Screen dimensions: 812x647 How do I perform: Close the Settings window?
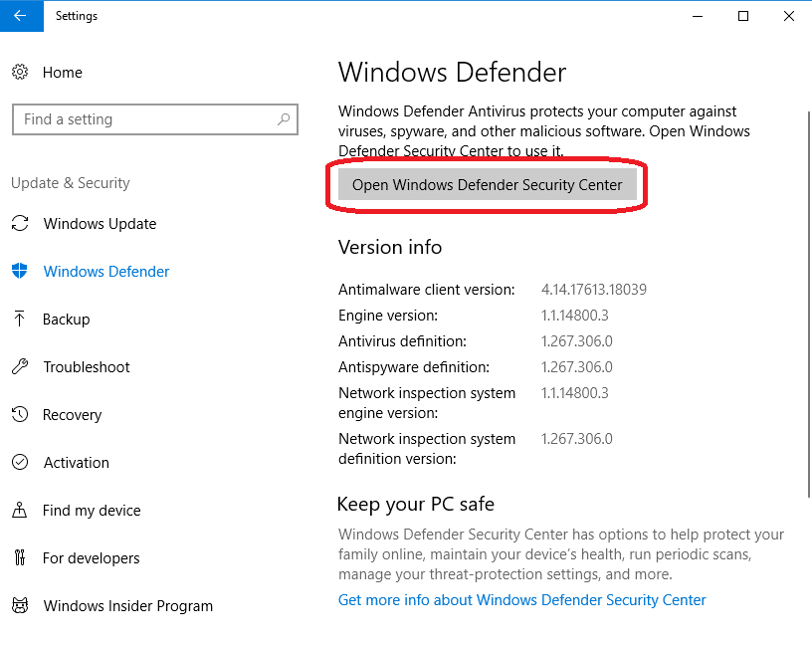pos(789,16)
